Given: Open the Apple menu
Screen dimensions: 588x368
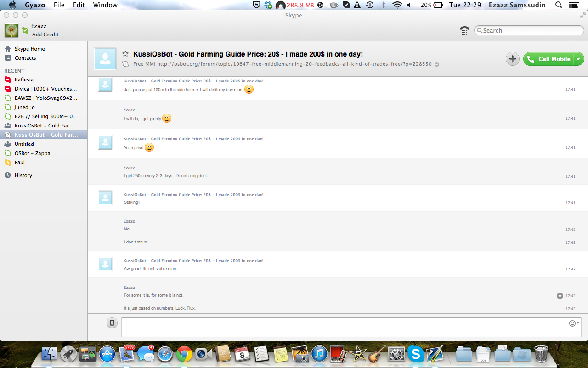Looking at the screenshot, I should [12, 5].
